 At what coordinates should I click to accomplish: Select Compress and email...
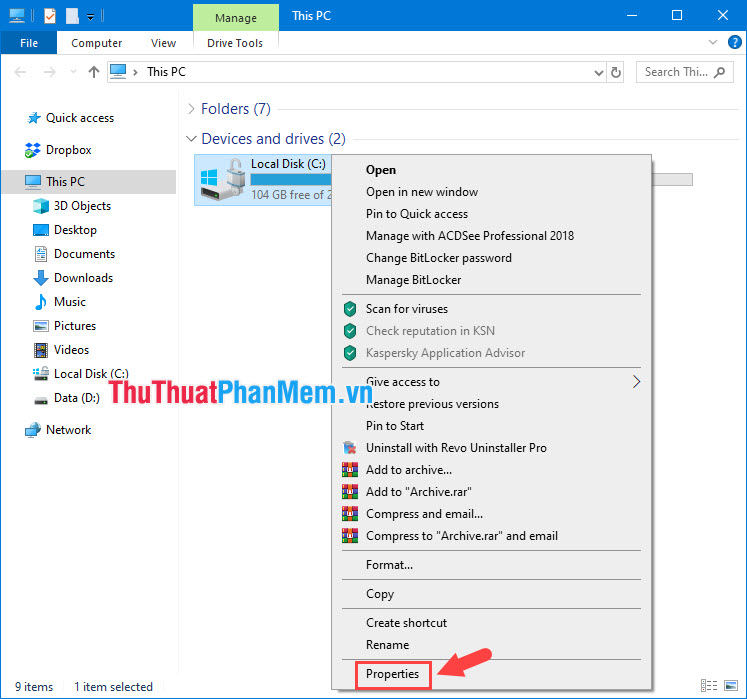[x=424, y=514]
